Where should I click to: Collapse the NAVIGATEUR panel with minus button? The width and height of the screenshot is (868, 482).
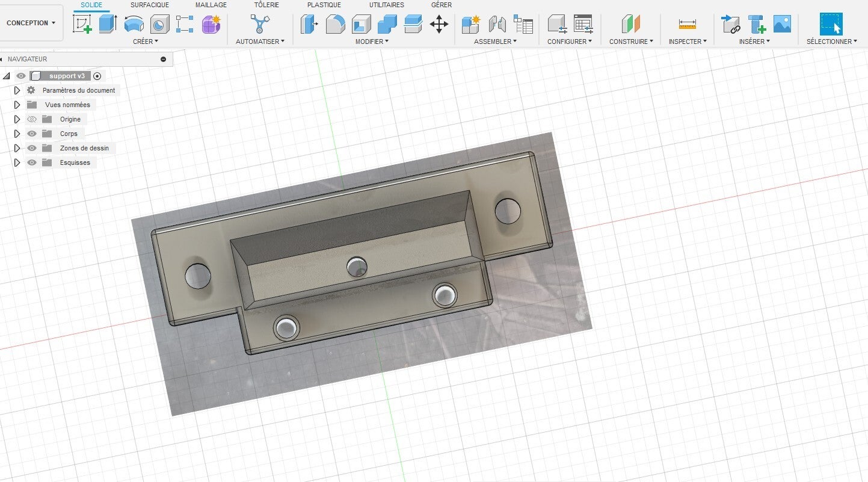(163, 59)
